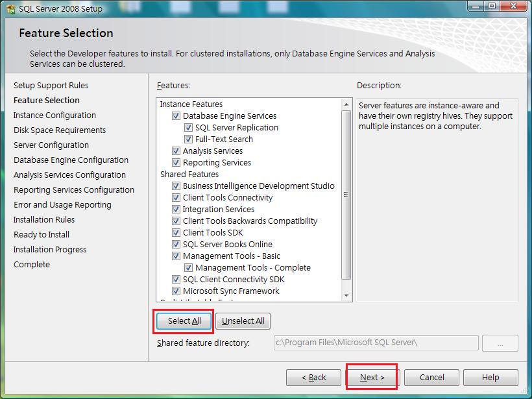The height and width of the screenshot is (399, 532).
Task: Uncheck Client Tools Connectivity checkbox
Action: tap(176, 197)
